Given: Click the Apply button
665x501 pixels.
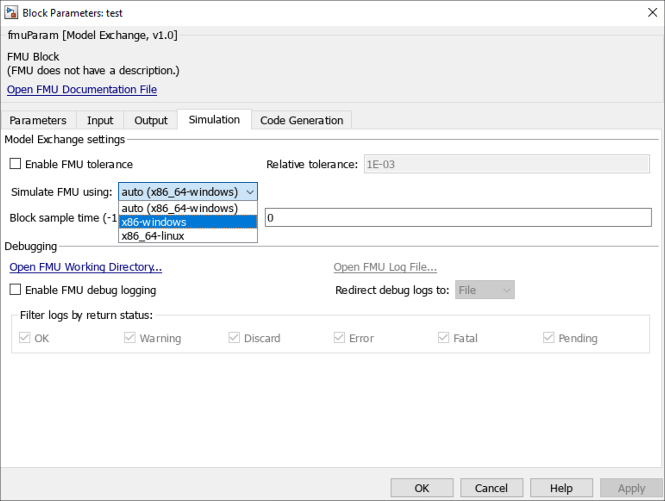Looking at the screenshot, I should pyautogui.click(x=631, y=488).
